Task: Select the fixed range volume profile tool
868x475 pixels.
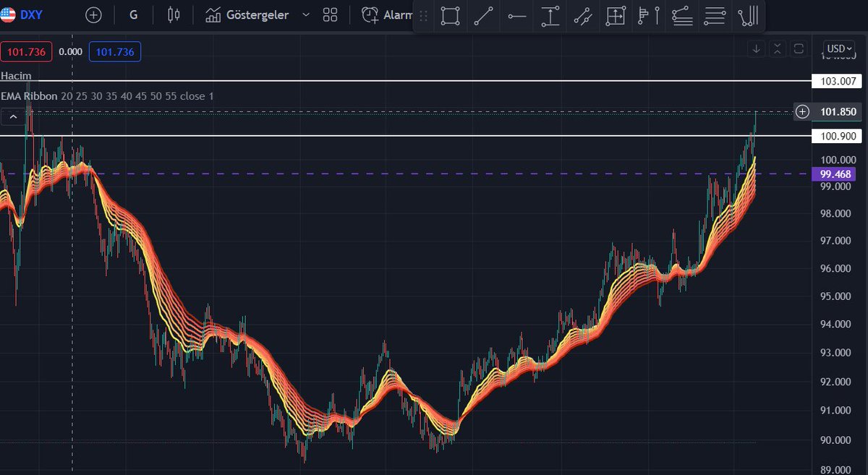Action: pyautogui.click(x=649, y=16)
